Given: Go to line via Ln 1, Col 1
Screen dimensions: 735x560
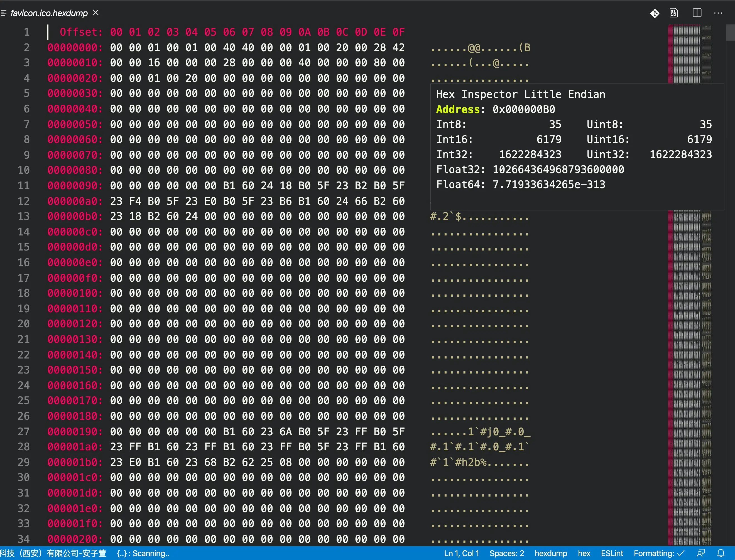Looking at the screenshot, I should click(461, 553).
